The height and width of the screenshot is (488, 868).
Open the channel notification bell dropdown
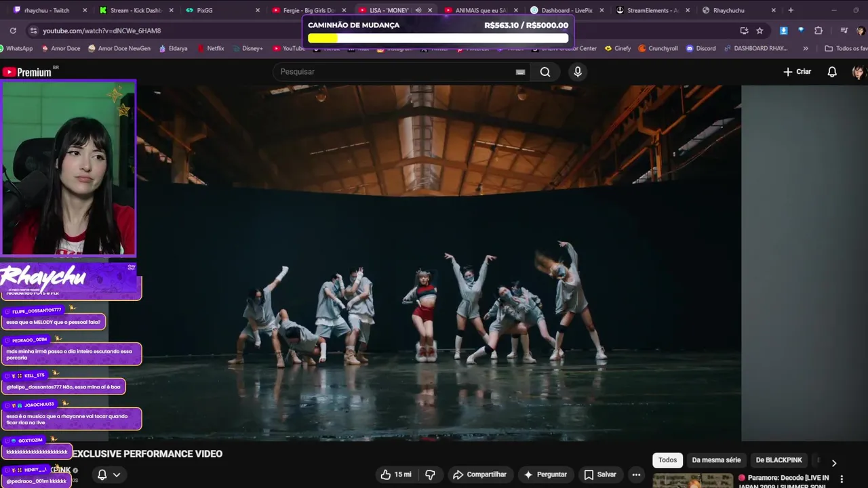[x=108, y=474]
